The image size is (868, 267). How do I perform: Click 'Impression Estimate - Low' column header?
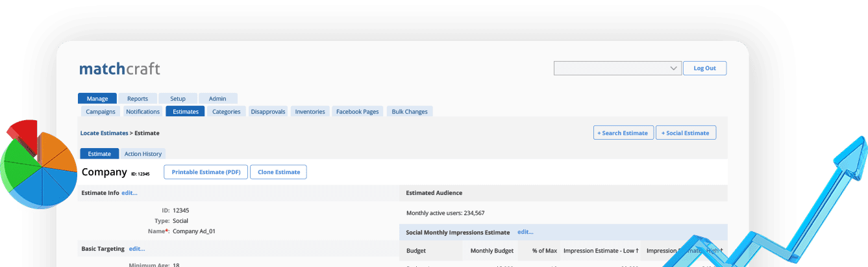[601, 251]
